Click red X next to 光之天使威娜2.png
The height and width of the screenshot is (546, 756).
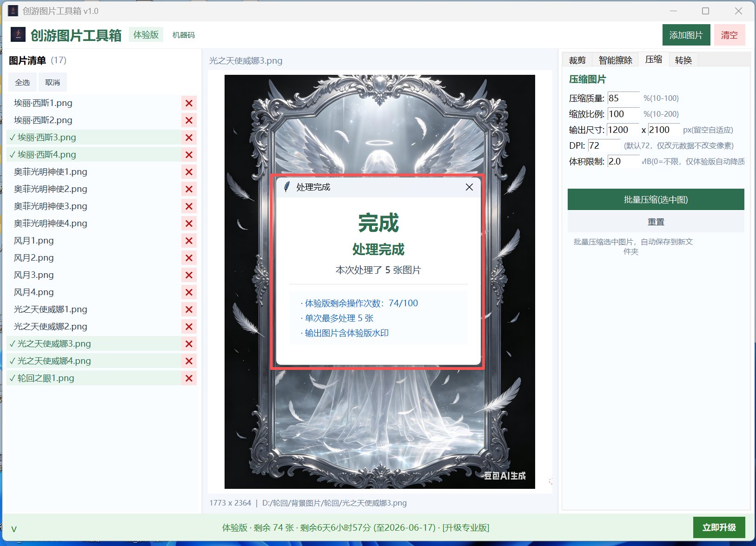[189, 327]
